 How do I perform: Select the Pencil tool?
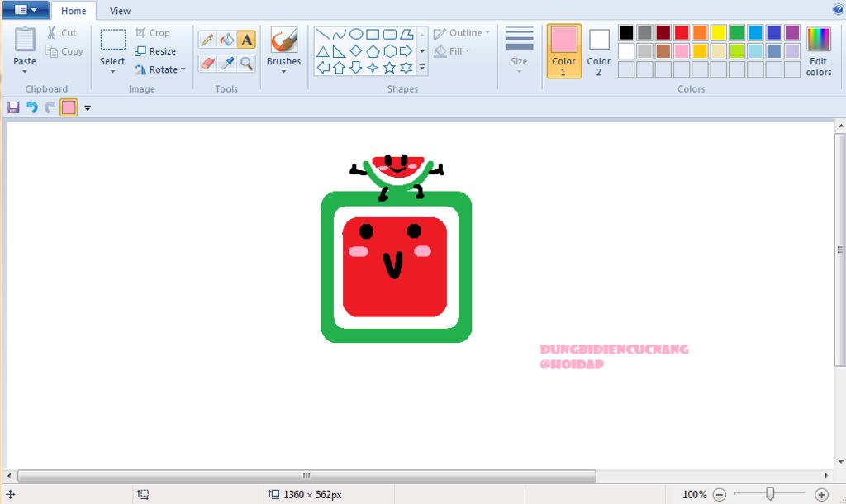(207, 40)
